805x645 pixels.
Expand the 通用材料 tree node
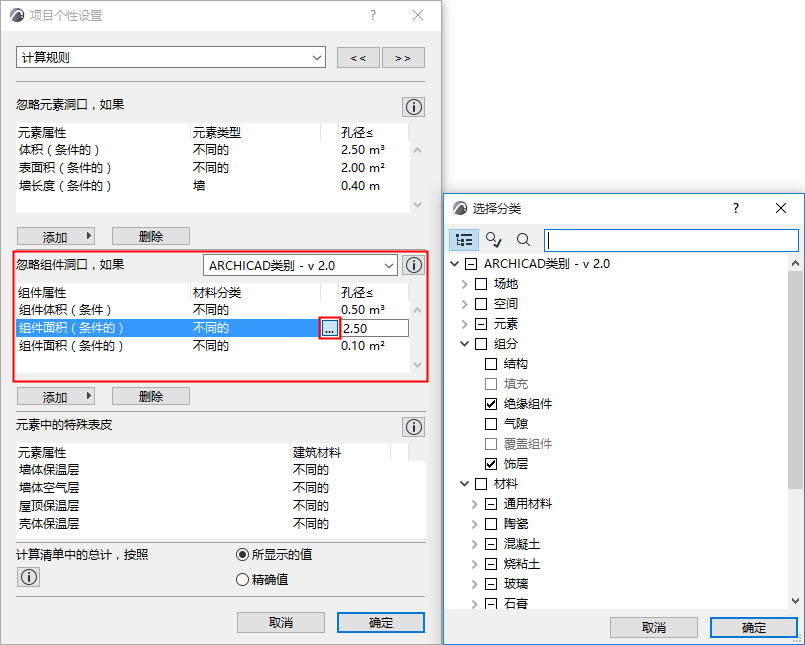pyautogui.click(x=475, y=504)
